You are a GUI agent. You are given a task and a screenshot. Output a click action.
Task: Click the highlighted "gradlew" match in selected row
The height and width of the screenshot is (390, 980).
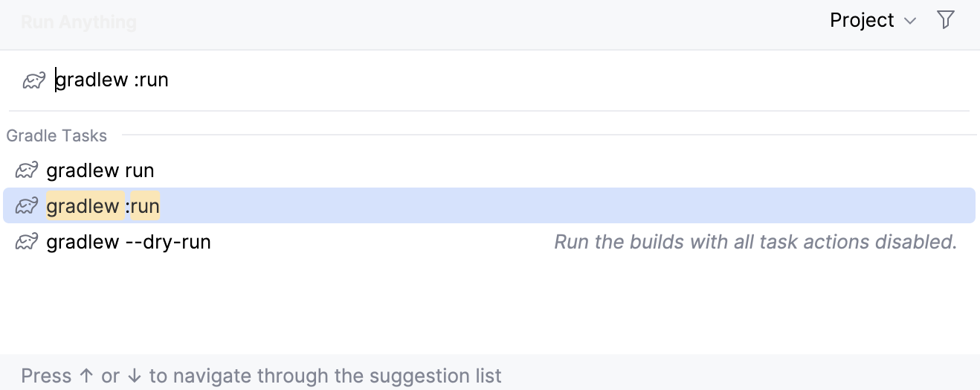click(x=82, y=205)
